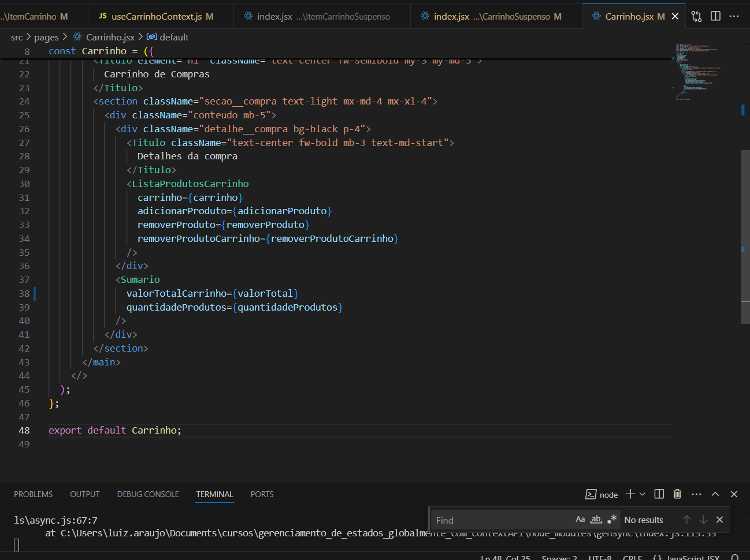This screenshot has width=750, height=560.
Task: Select the TERMINAL panel tab
Action: click(214, 494)
